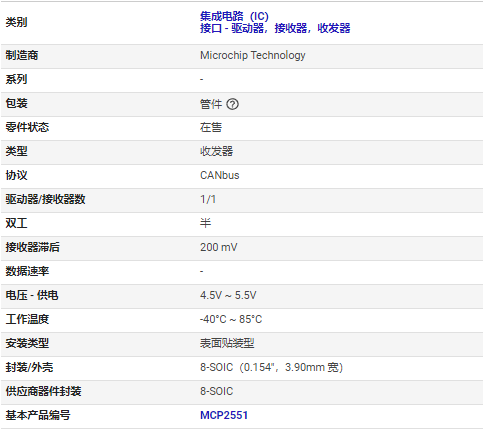The height and width of the screenshot is (430, 483).
Task: Open the MCP2551 base product number link
Action: [x=224, y=415]
